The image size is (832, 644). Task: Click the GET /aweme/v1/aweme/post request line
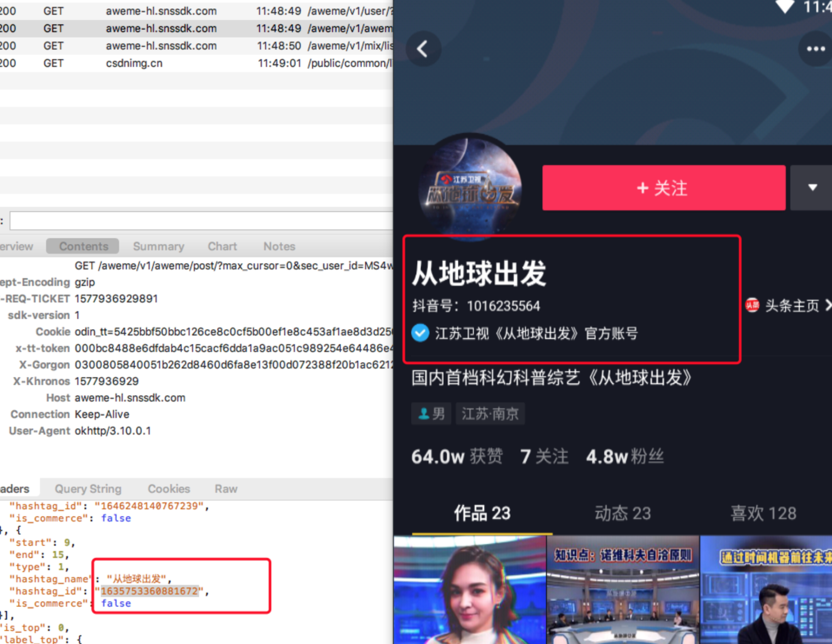pos(234,266)
